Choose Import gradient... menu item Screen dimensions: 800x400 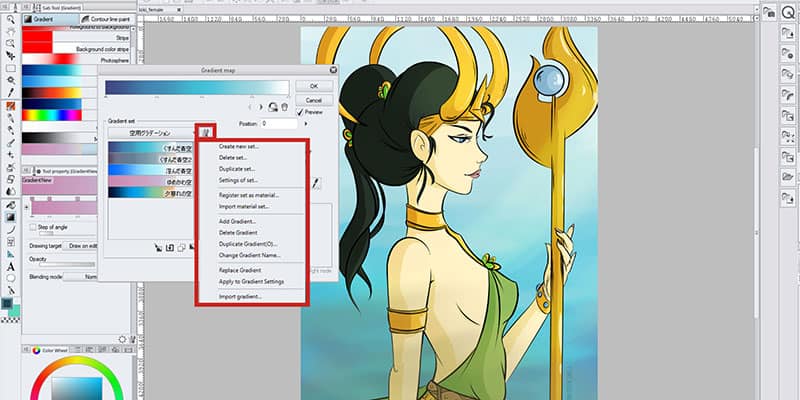tap(240, 296)
